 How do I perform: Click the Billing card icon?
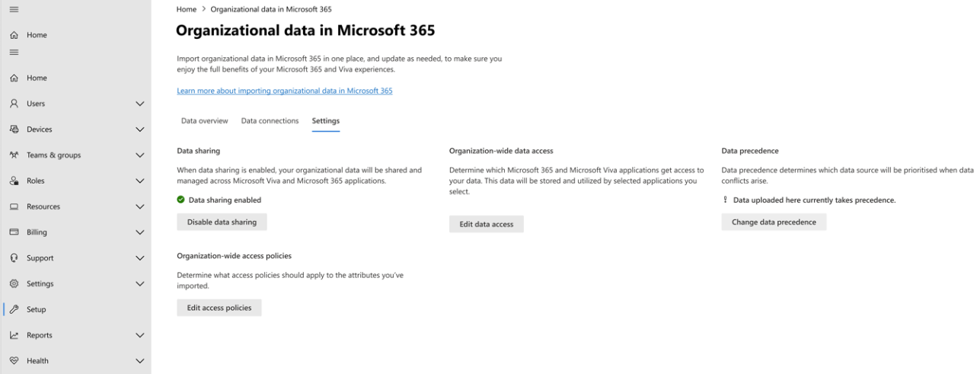(14, 232)
